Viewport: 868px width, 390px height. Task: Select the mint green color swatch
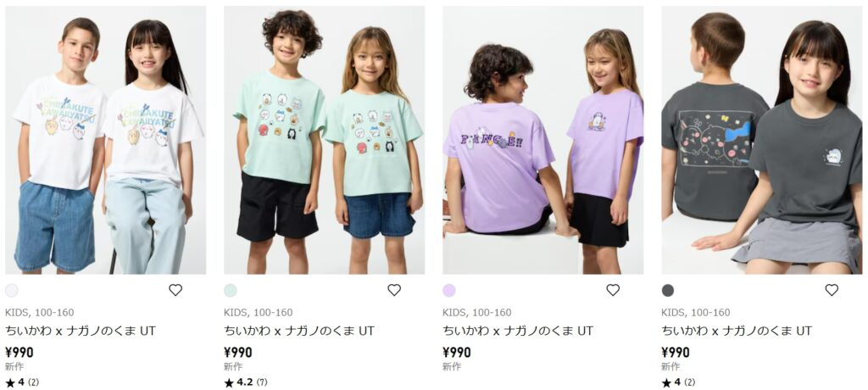point(231,290)
